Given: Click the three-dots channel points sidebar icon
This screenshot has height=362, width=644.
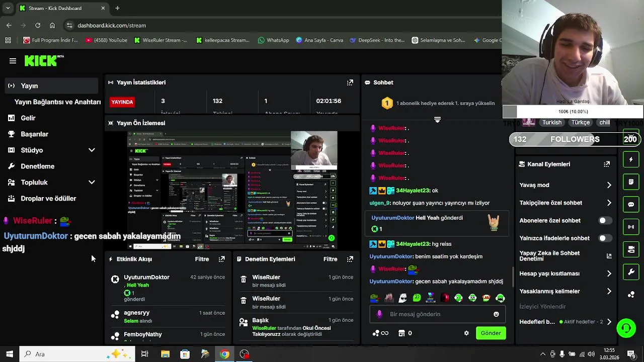Looking at the screenshot, I should coord(631,295).
